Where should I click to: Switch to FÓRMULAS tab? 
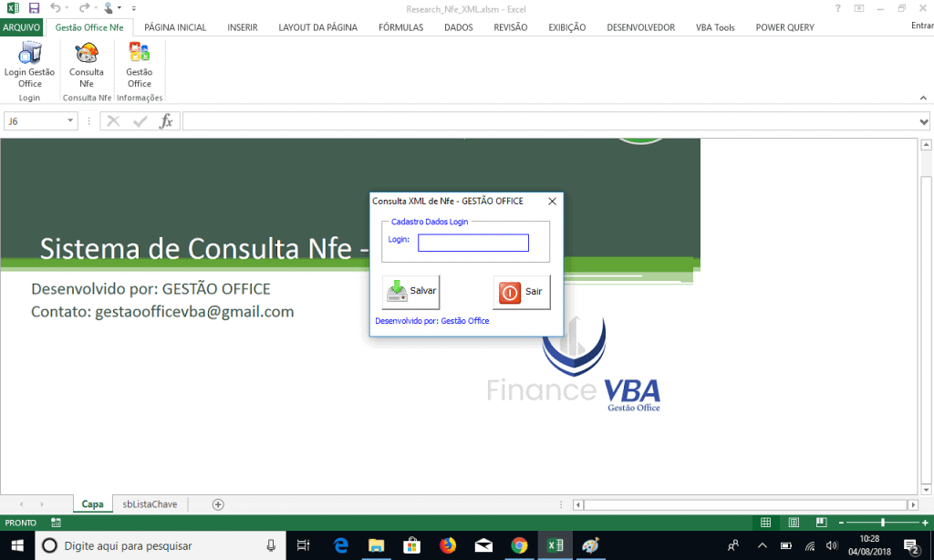401,27
